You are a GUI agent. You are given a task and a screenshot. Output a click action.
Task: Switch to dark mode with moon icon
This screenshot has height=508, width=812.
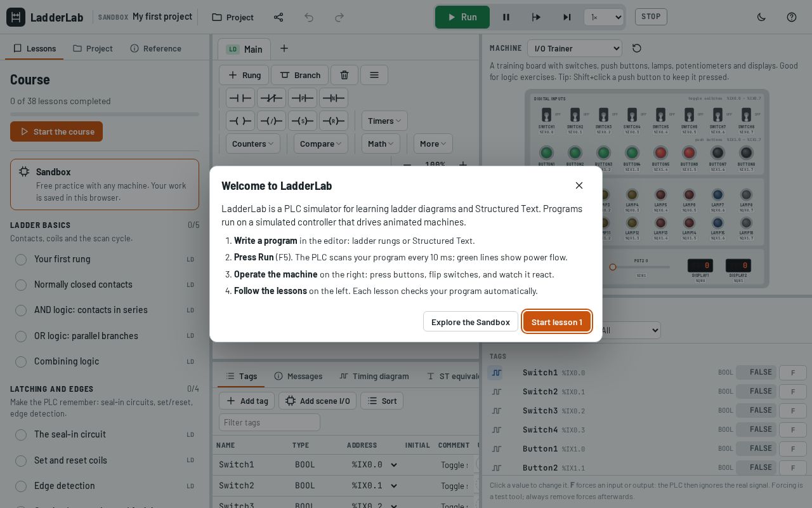point(761,17)
